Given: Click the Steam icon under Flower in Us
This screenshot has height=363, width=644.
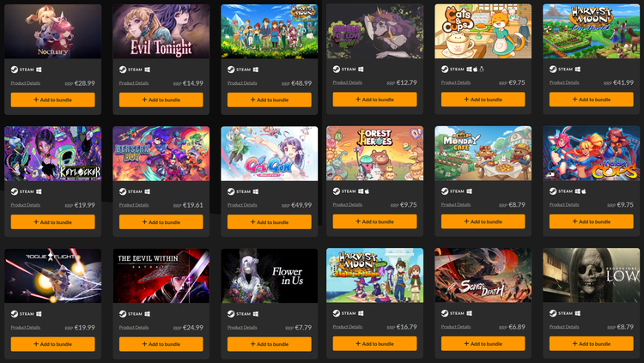Looking at the screenshot, I should tap(231, 314).
